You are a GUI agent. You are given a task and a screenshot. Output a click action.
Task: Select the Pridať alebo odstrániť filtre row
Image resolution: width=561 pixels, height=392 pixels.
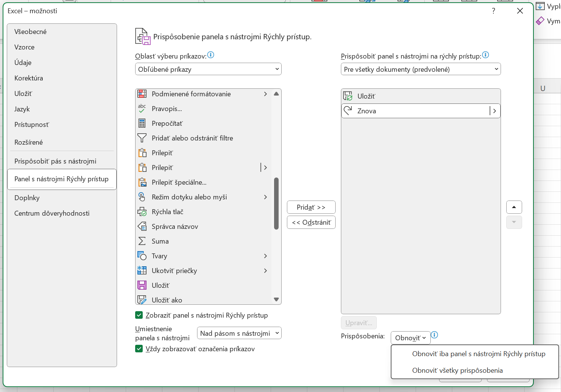click(x=203, y=138)
